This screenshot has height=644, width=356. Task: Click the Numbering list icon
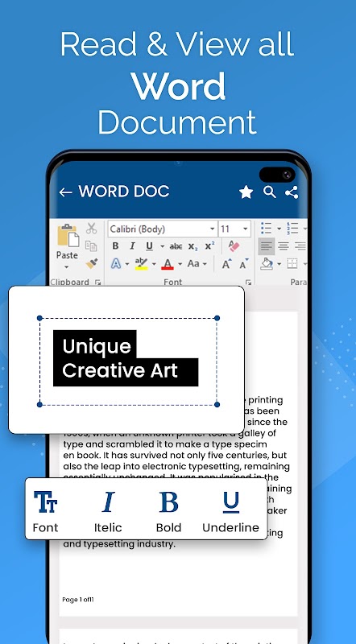tap(292, 229)
